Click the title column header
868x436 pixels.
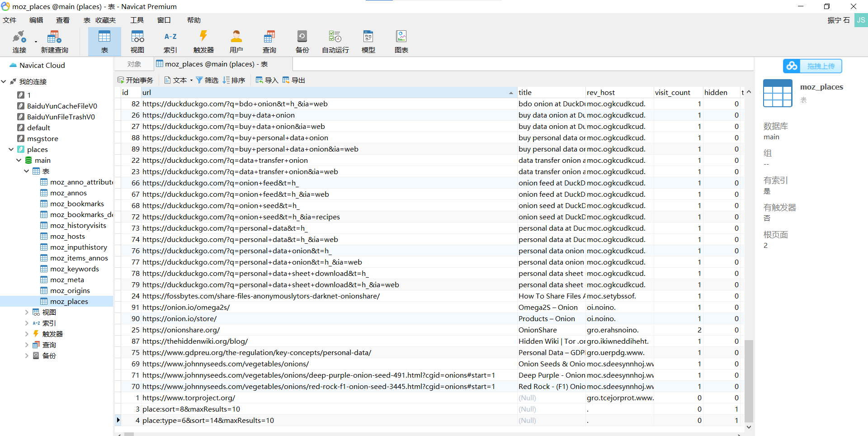point(551,92)
